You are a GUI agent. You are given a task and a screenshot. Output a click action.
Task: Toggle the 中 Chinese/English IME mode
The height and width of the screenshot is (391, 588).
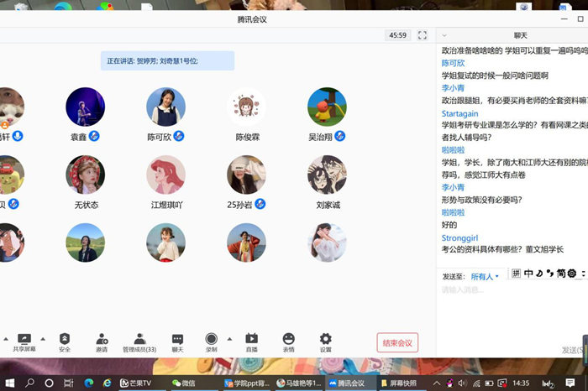(528, 274)
